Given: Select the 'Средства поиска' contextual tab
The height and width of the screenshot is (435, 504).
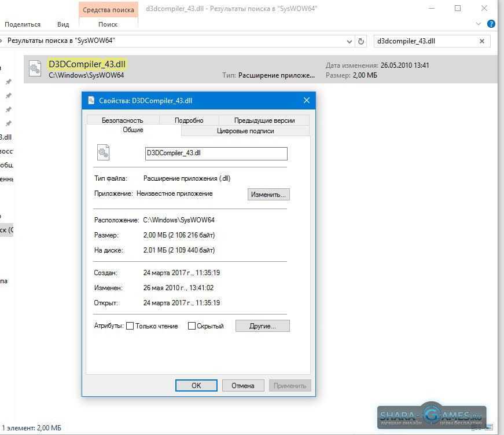Looking at the screenshot, I should [108, 10].
